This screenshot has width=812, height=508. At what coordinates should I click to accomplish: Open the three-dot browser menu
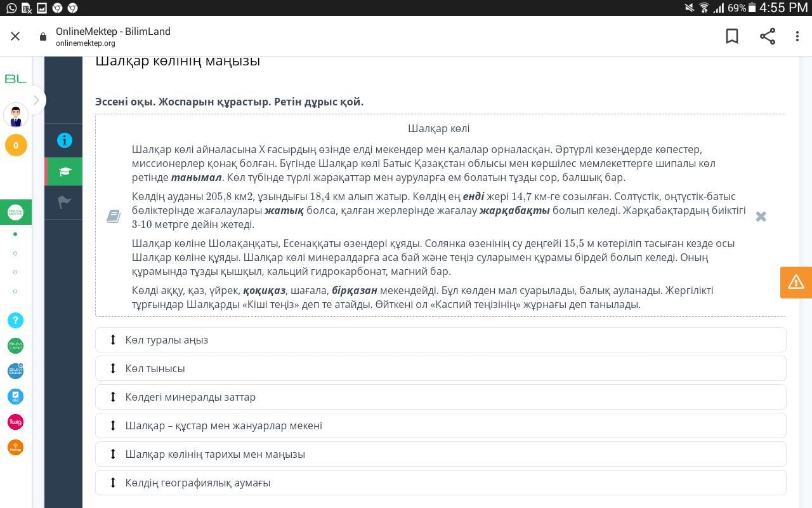797,36
